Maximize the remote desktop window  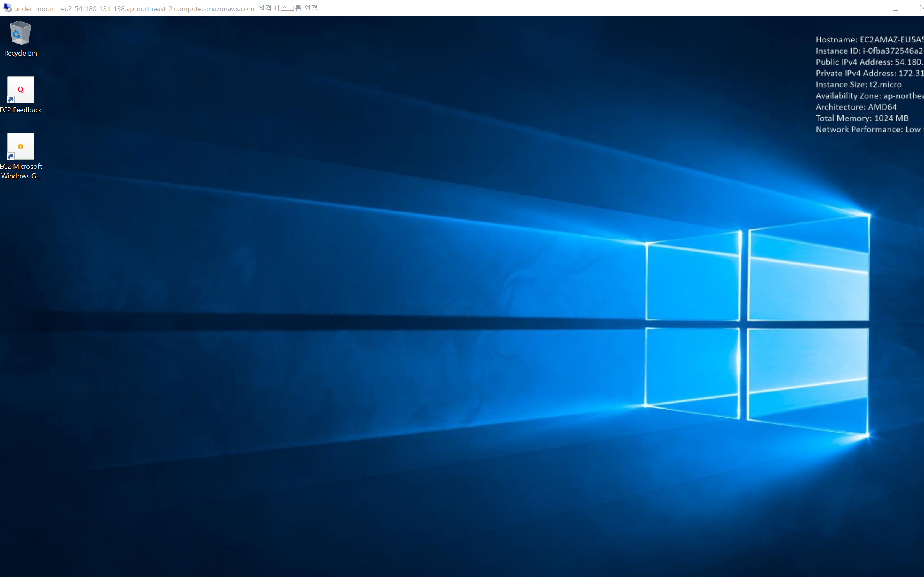click(x=895, y=8)
